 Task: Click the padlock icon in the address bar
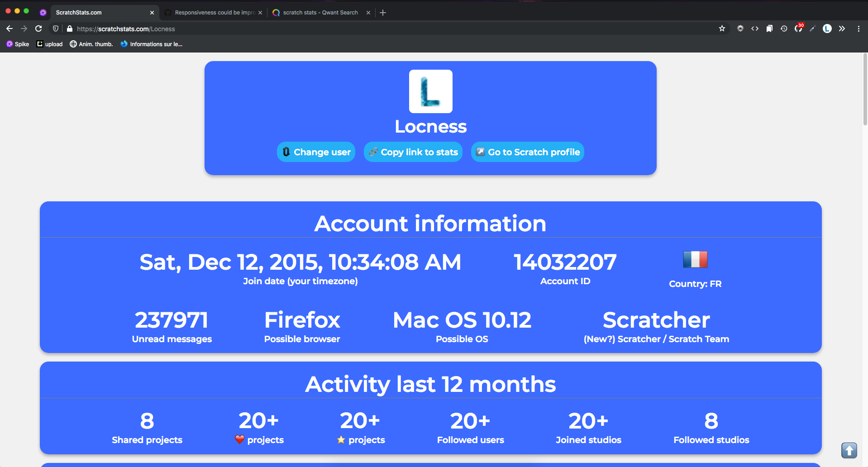coord(69,29)
